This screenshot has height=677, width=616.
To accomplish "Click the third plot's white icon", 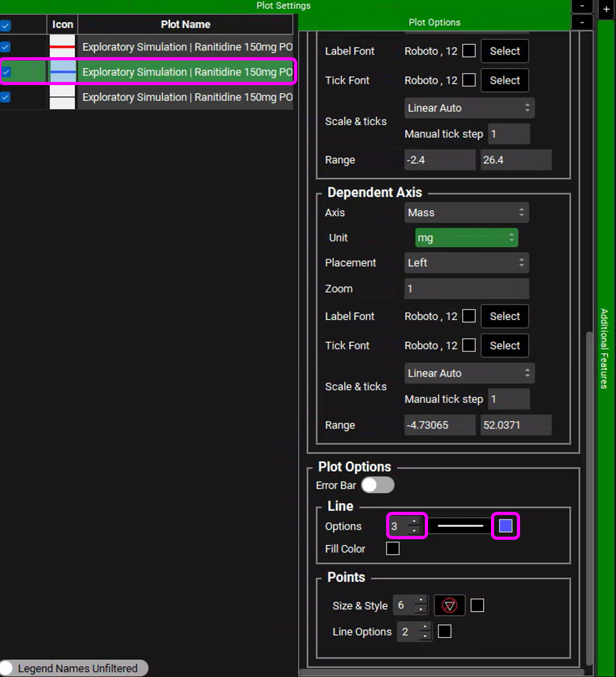I will (62, 97).
